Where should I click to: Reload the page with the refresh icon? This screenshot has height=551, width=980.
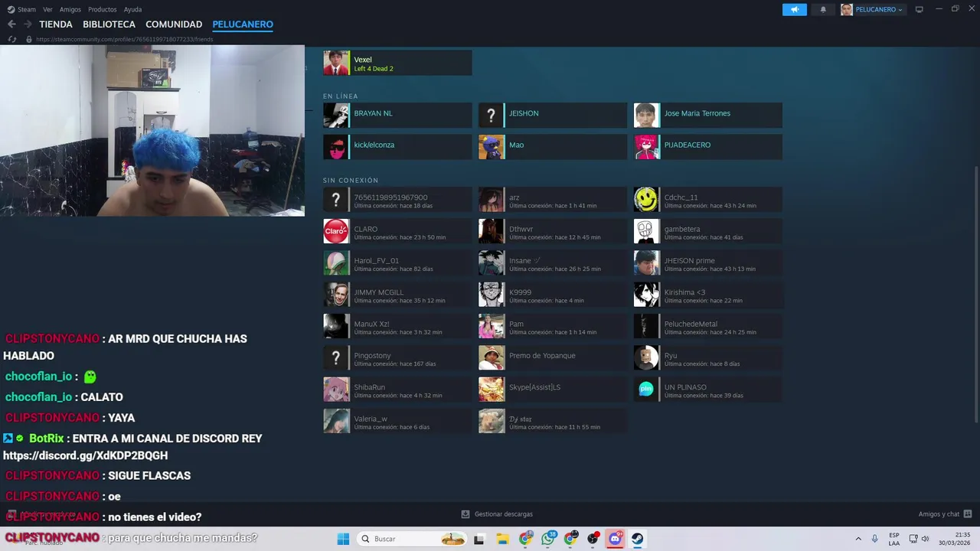(12, 39)
